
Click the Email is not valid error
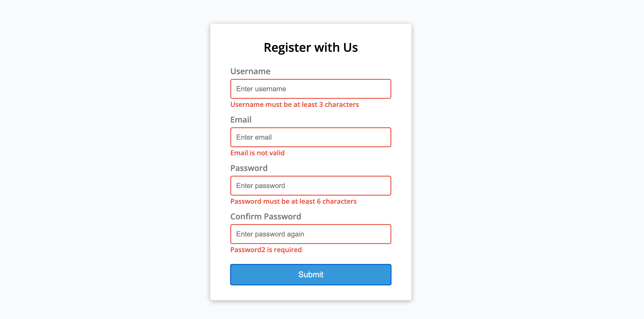257,153
